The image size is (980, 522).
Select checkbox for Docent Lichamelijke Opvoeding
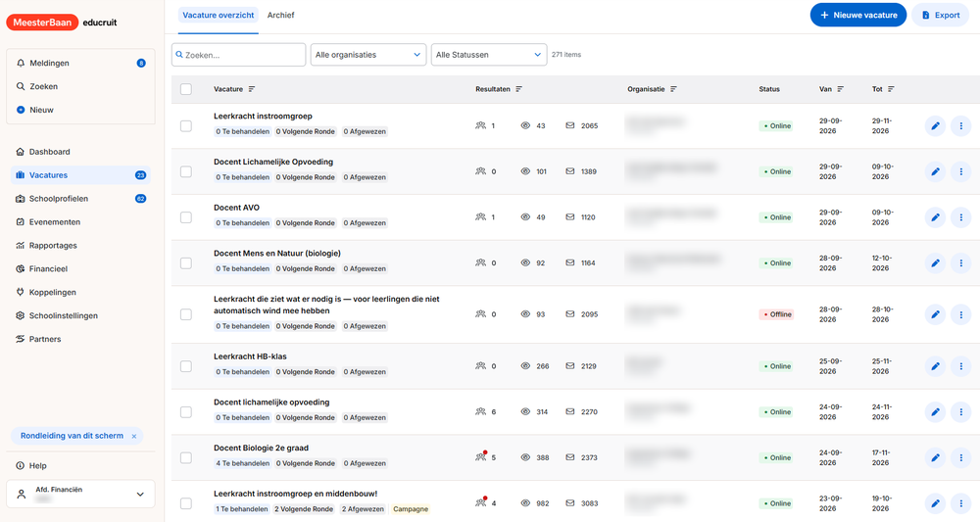tap(186, 171)
